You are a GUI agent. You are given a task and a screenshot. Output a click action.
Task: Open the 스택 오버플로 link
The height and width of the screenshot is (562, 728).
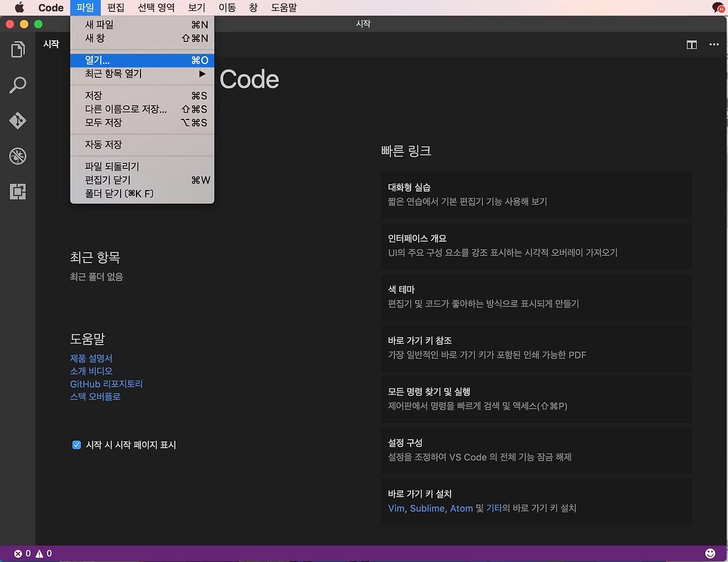pos(95,396)
